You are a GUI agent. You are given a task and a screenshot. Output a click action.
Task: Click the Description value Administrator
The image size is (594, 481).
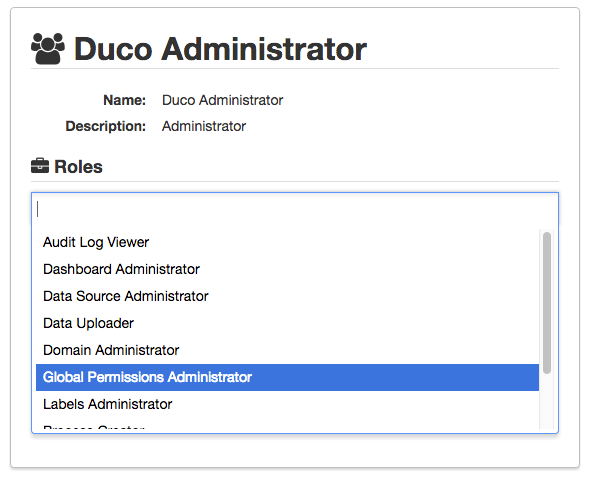point(204,126)
